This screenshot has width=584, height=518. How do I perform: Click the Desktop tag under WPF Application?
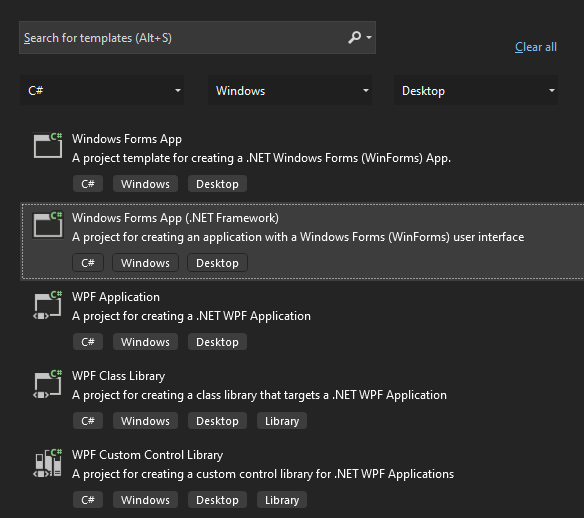(x=217, y=342)
